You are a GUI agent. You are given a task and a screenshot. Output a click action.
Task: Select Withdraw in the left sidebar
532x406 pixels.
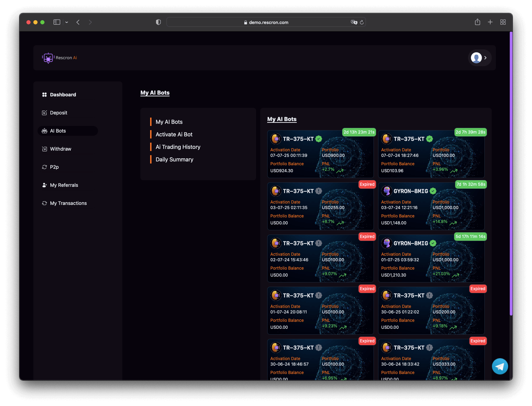(60, 149)
